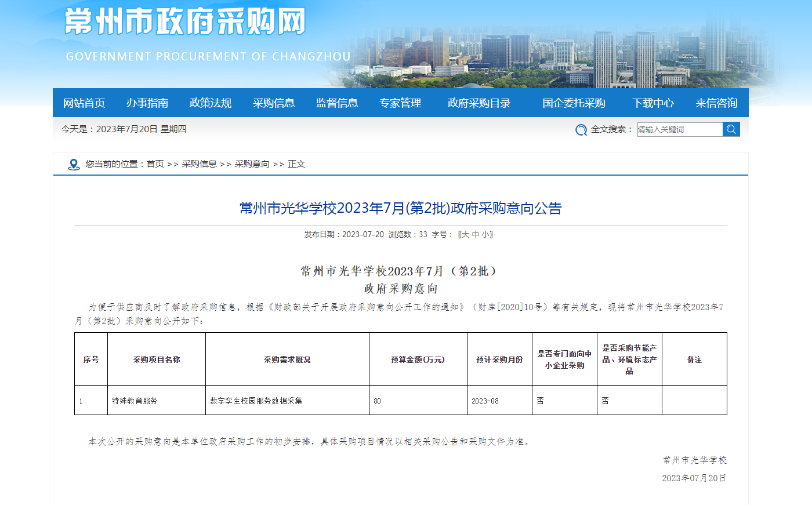Click the location pin icon

[74, 165]
